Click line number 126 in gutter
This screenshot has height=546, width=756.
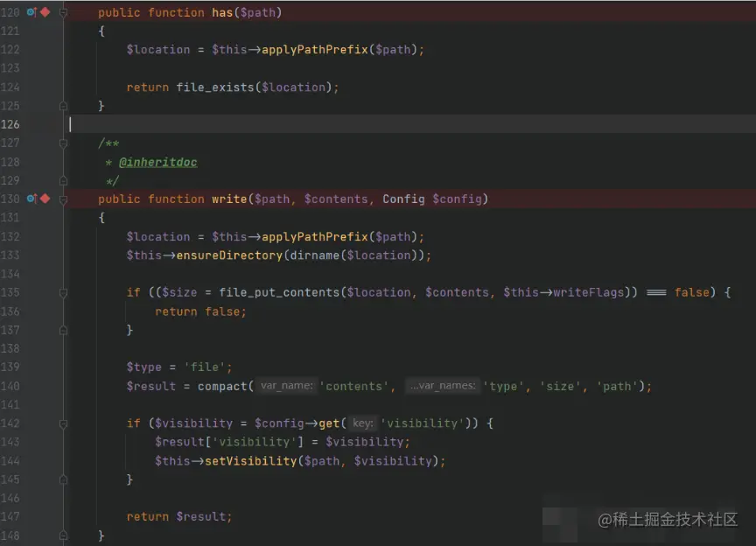point(10,124)
